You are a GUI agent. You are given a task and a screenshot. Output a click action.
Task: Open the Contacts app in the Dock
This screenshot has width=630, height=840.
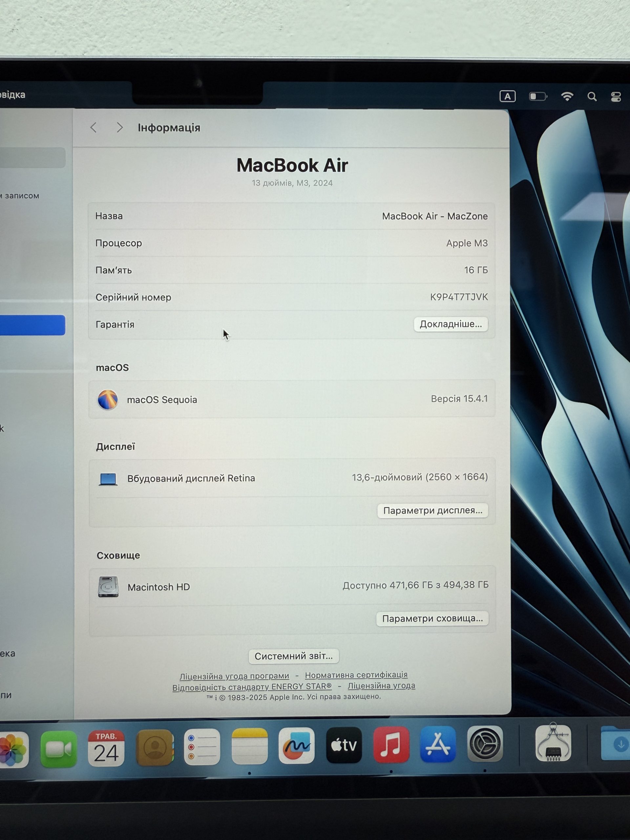pyautogui.click(x=155, y=747)
